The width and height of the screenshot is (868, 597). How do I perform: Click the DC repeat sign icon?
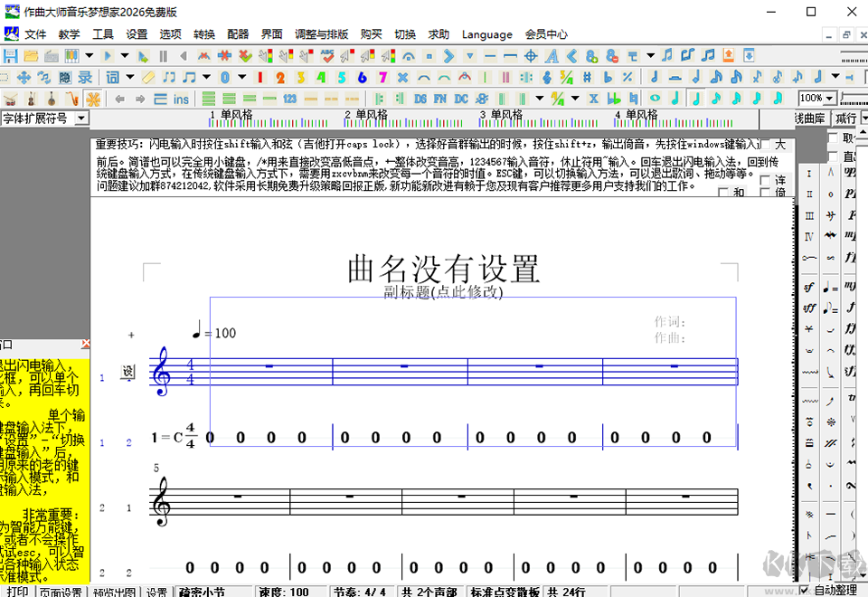pos(461,99)
